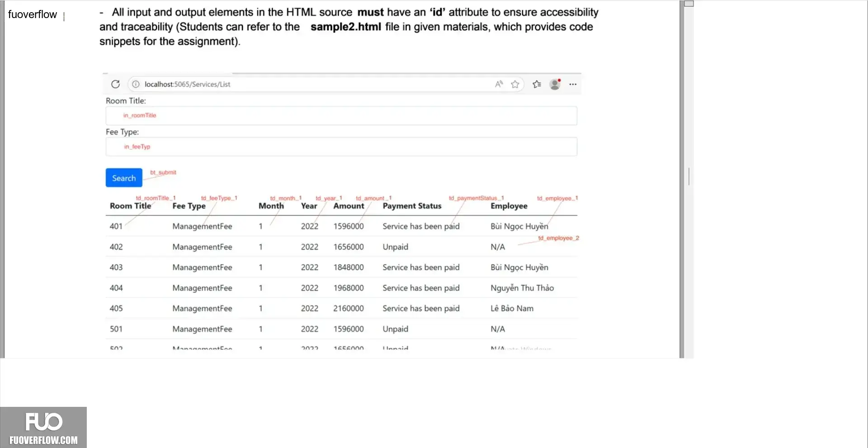
Task: Click employee Bùi Ngọc Huyền in room 401 row
Action: coord(519,226)
